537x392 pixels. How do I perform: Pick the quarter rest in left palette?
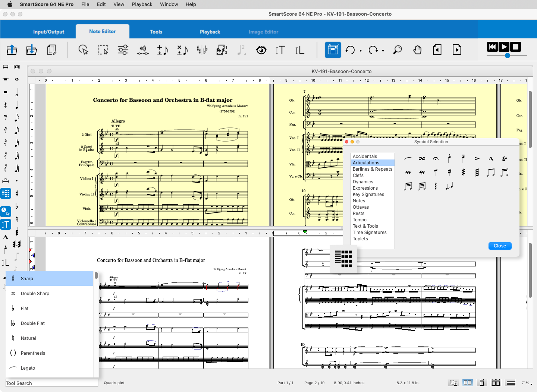pos(6,105)
